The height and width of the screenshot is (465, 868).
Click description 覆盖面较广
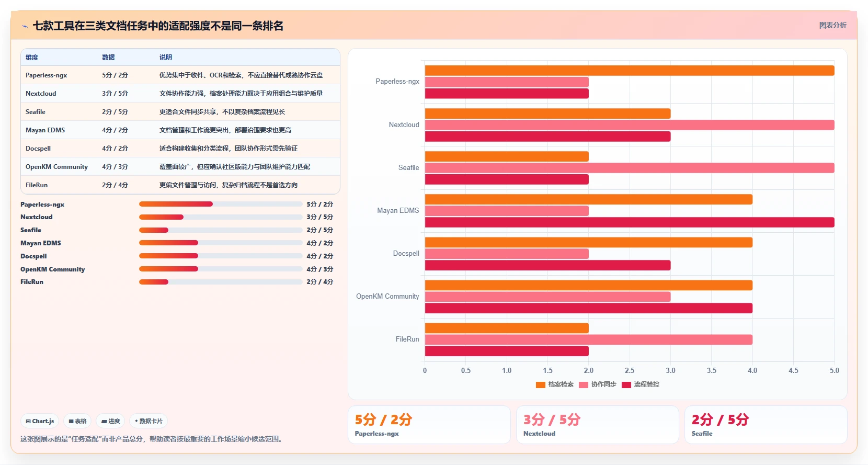click(x=235, y=167)
